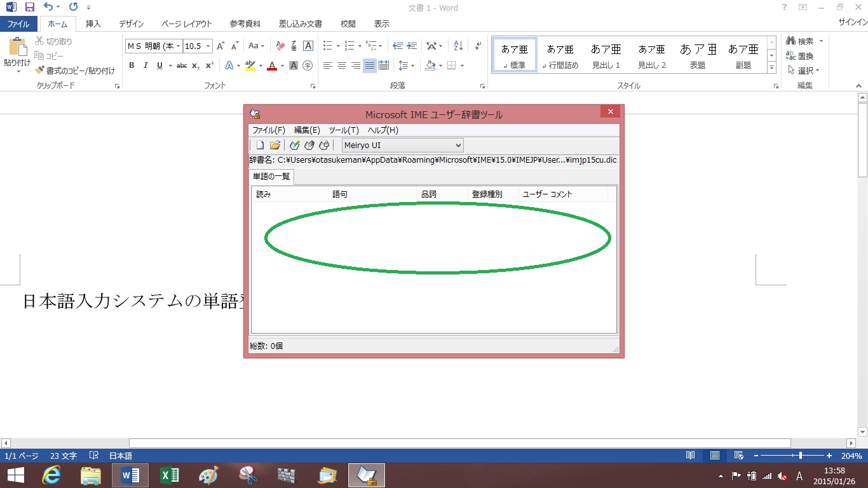Open the borders dropdown arrow
Image resolution: width=868 pixels, height=488 pixels.
462,65
